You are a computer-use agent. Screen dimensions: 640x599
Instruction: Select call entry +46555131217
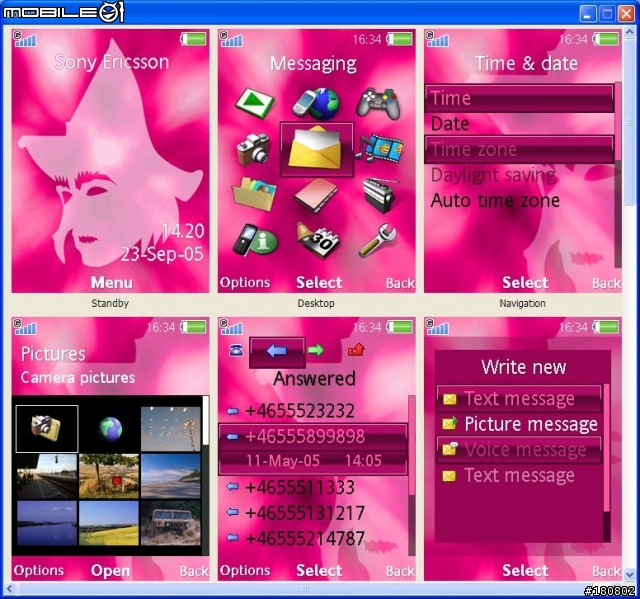coord(313,513)
